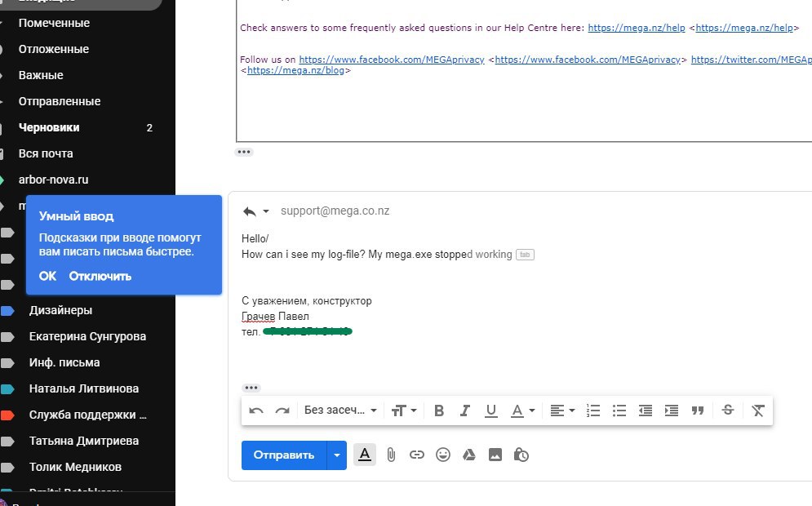Open angle-bracketed facebook.com/MEGAprivacy link
The image size is (812, 506).
point(588,60)
